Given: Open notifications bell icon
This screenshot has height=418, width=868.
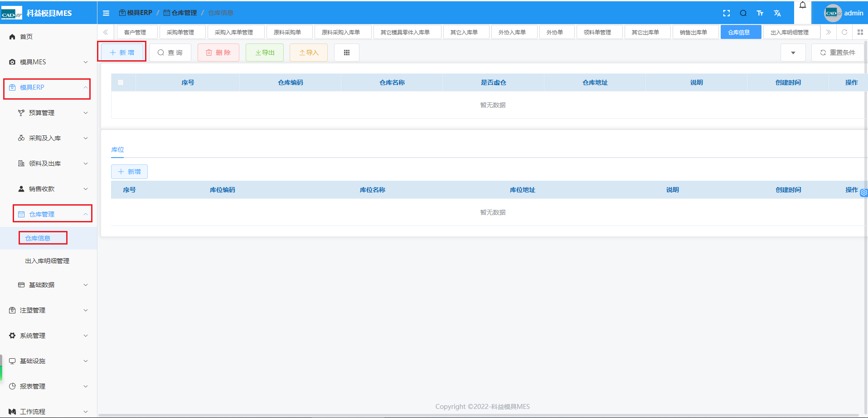Looking at the screenshot, I should pos(803,5).
